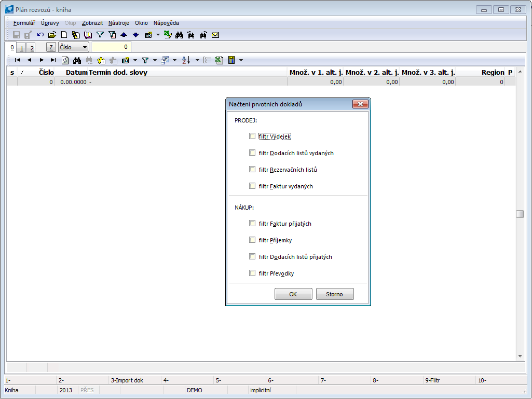
Task: Click the A-Z sort icon
Action: pyautogui.click(x=186, y=60)
